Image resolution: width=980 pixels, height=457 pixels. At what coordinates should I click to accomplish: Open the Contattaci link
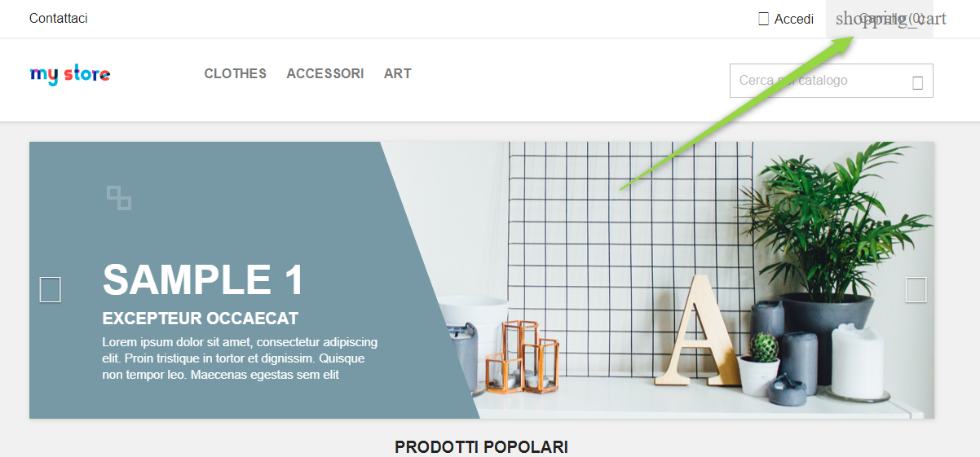pyautogui.click(x=59, y=18)
